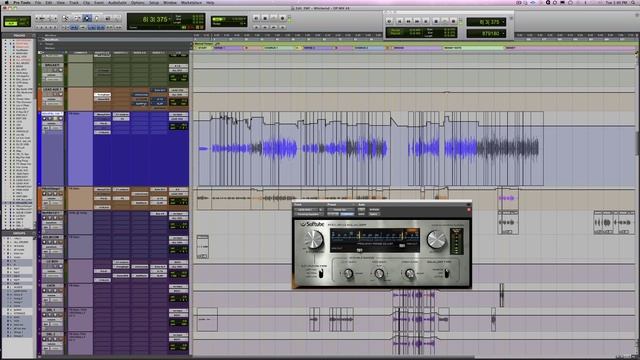640x360 pixels.
Task: Click the main counter time display
Action: 155,19
